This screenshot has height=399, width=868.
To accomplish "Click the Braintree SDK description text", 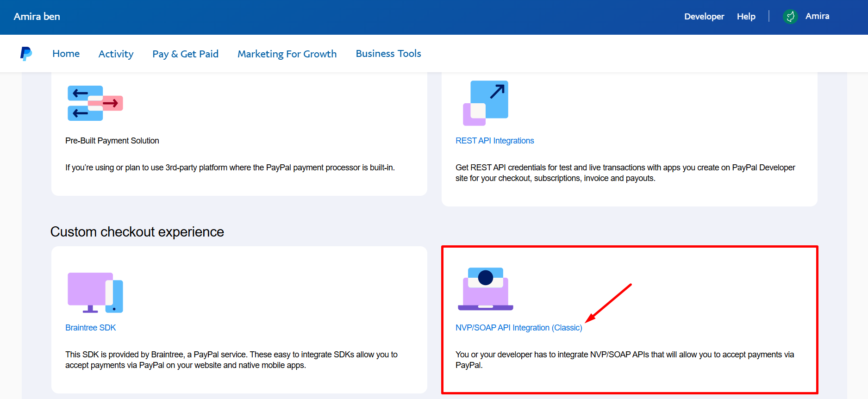I will coord(231,360).
